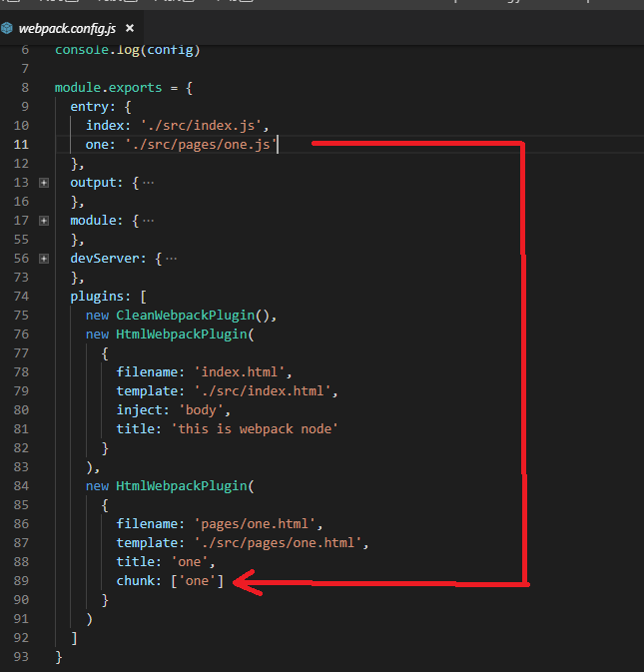
Task: Expand the folded devServer block
Action: coord(44,259)
